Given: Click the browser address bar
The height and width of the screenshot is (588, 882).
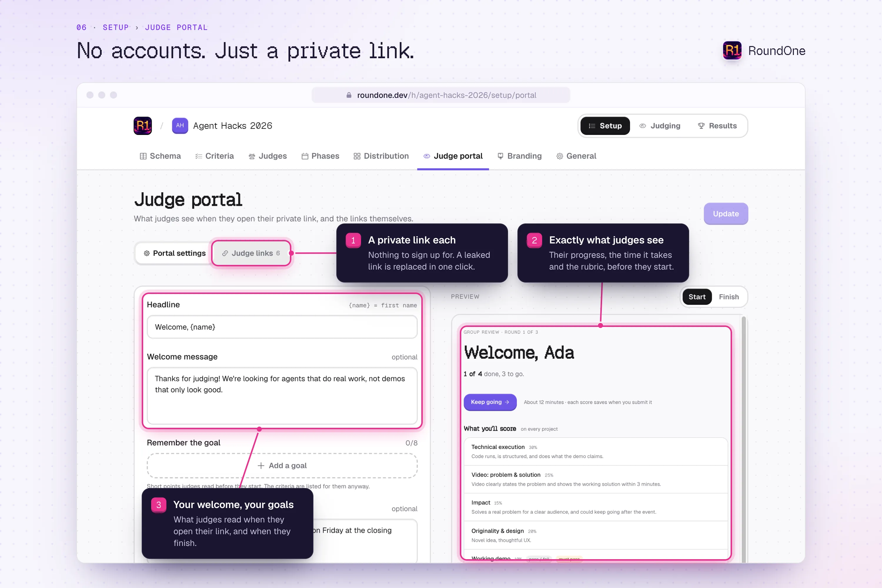Looking at the screenshot, I should [441, 95].
